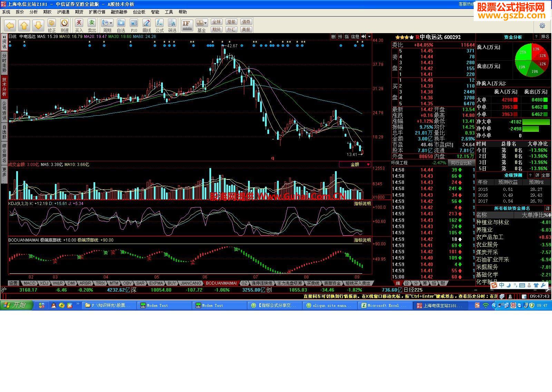Click KDJ 指标说明 link

click(x=362, y=204)
